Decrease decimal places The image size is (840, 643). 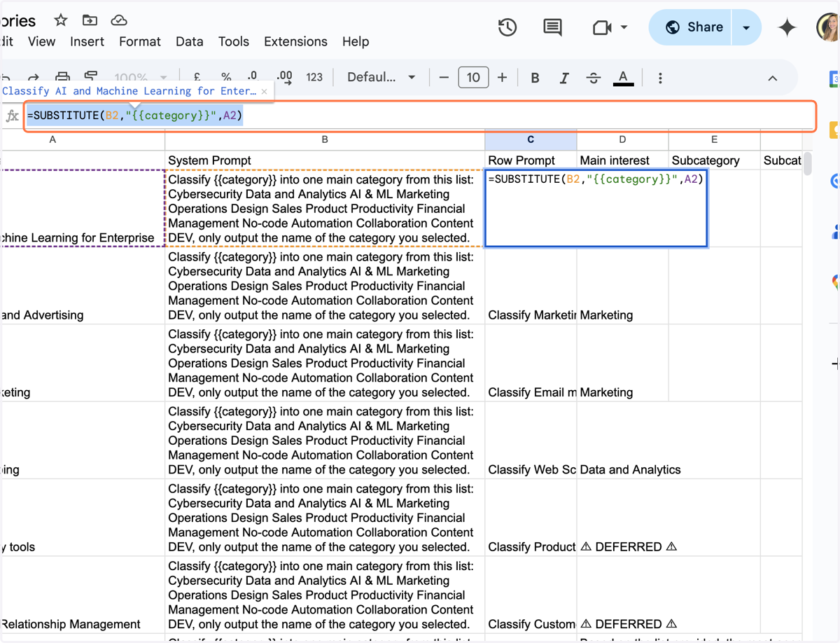pyautogui.click(x=253, y=77)
